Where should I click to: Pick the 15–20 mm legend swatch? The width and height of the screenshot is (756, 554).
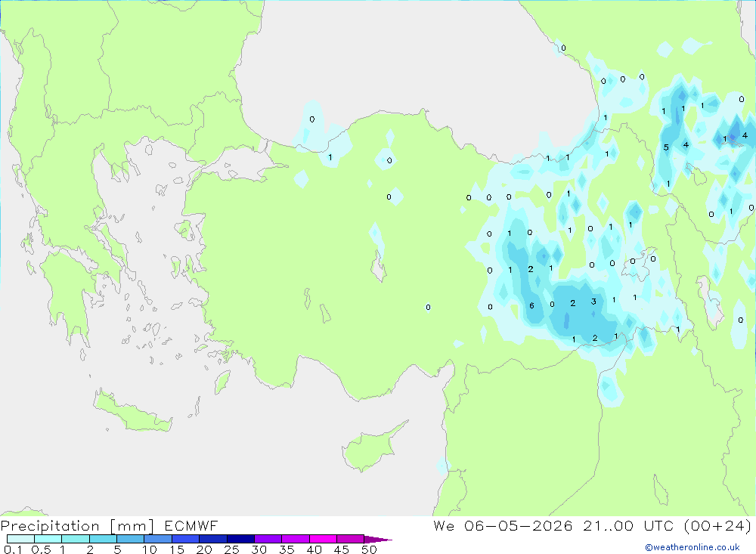[186, 539]
